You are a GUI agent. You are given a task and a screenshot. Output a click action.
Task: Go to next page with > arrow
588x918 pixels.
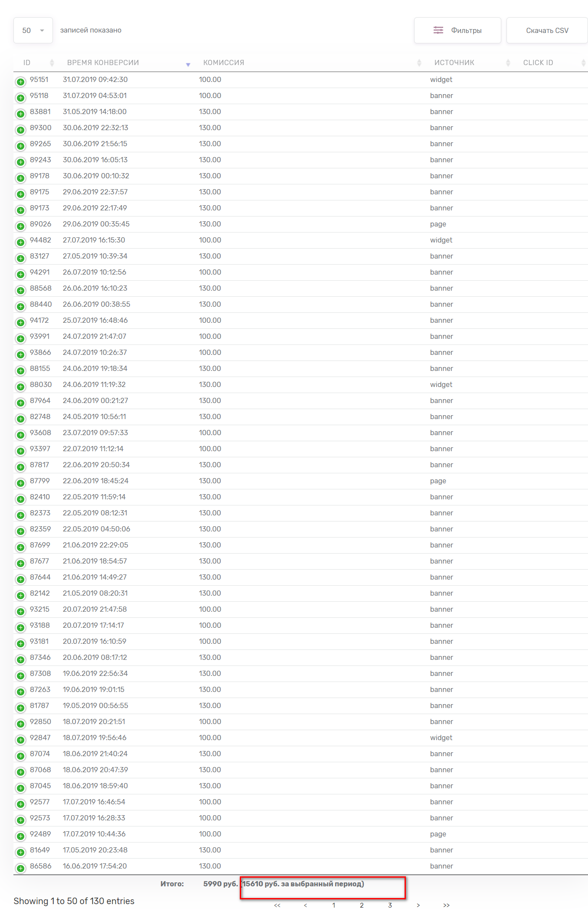[x=418, y=905]
